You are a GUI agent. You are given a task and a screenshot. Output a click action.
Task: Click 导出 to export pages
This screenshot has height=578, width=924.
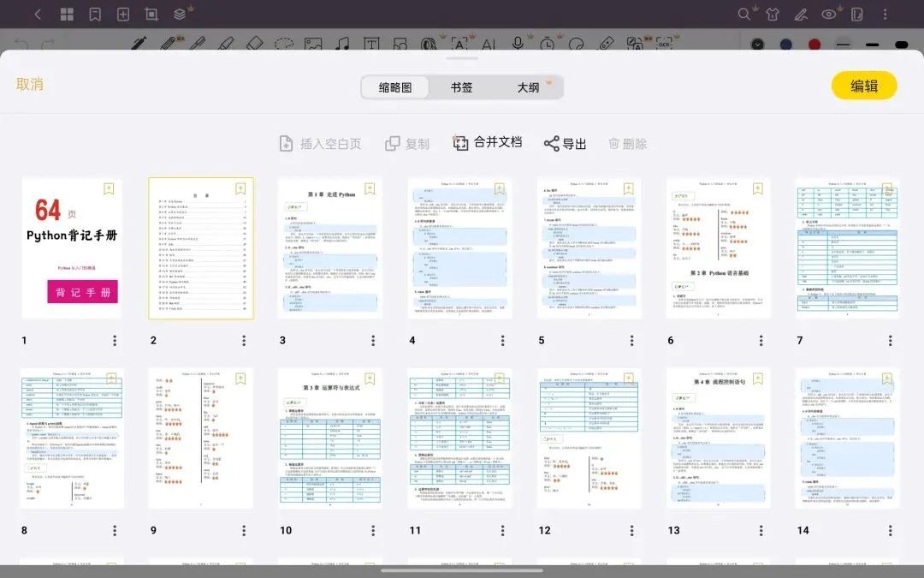coord(565,143)
